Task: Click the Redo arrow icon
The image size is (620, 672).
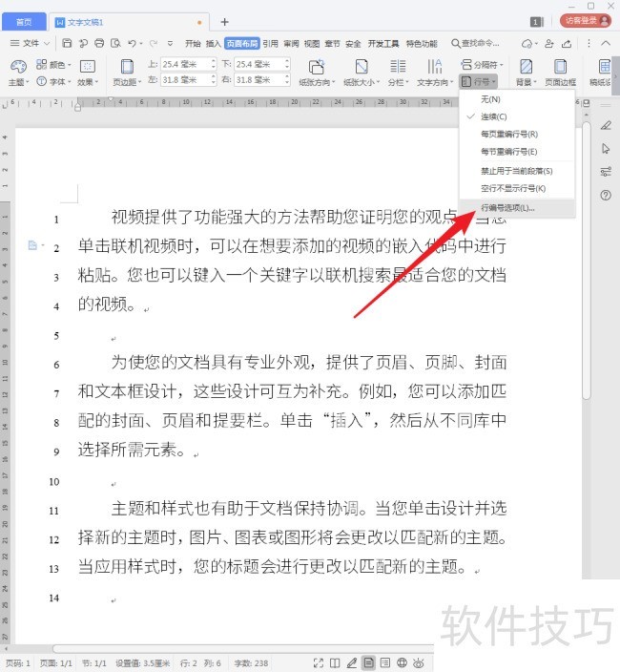Action: click(x=154, y=43)
